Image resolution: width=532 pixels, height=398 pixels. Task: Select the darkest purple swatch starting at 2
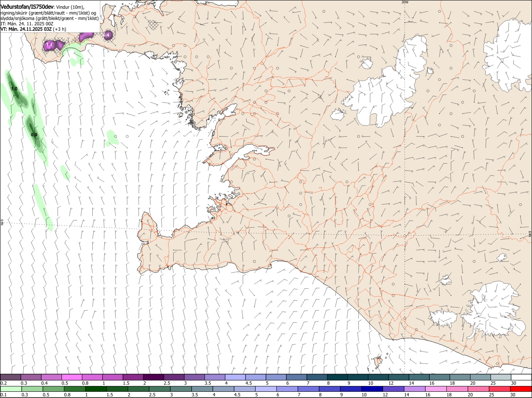[153, 377]
